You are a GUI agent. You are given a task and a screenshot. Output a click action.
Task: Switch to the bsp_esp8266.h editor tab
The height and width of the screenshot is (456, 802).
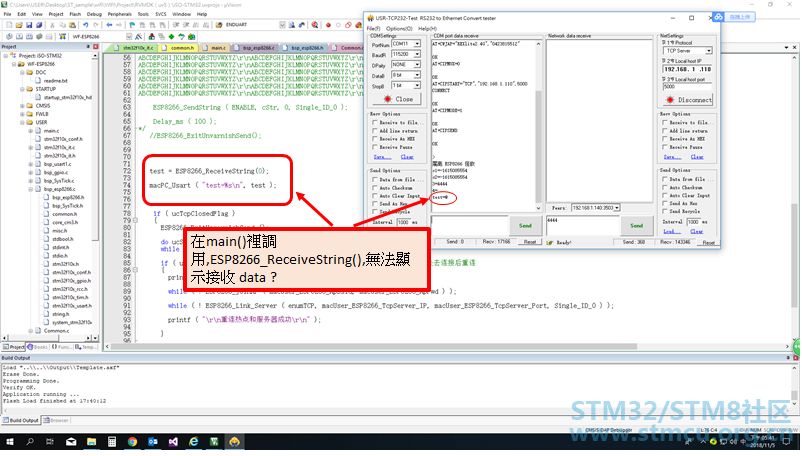(x=304, y=48)
